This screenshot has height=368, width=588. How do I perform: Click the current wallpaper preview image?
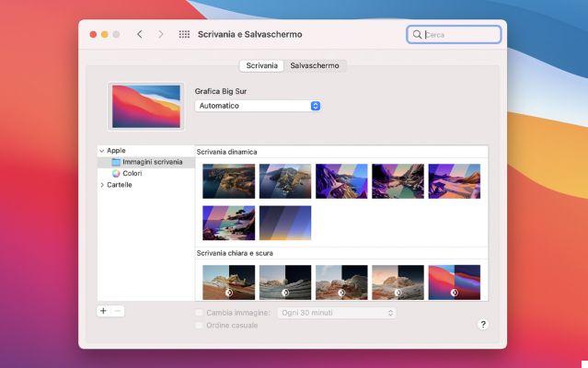(x=146, y=107)
